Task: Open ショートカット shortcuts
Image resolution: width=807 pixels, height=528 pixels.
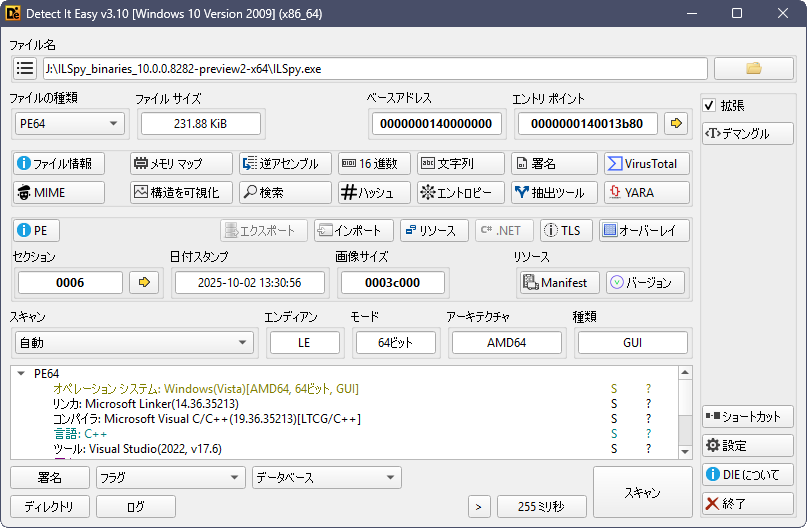Action: coord(747,416)
